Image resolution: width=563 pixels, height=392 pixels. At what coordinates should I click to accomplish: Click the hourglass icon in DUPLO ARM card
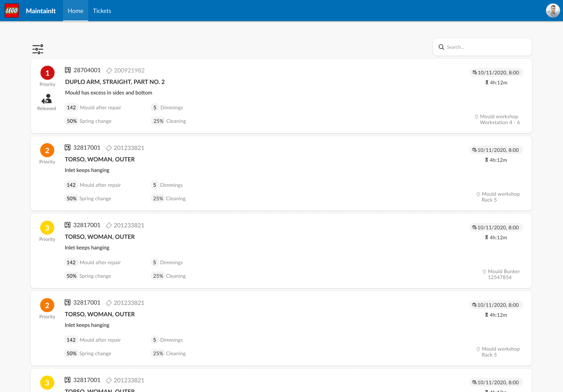tap(487, 82)
